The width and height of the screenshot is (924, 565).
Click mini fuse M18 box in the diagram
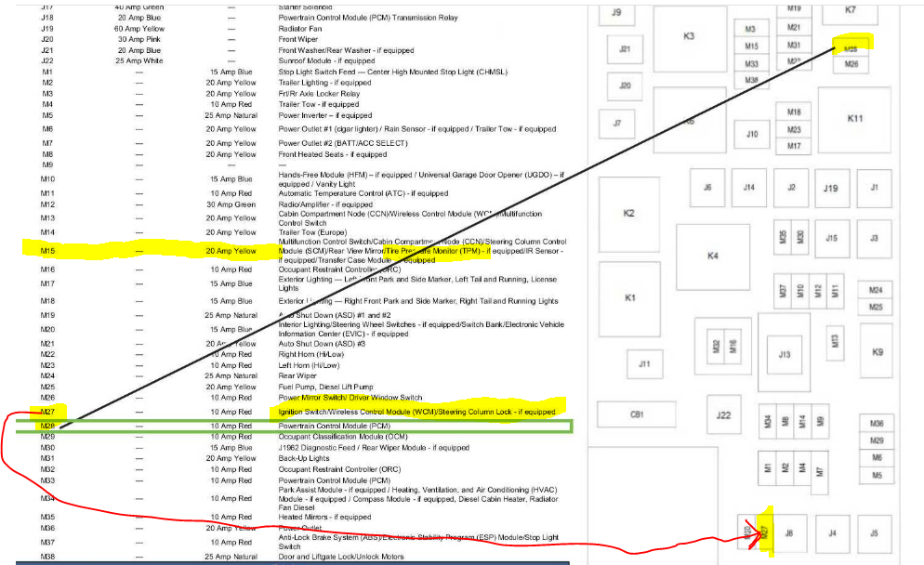tap(794, 112)
